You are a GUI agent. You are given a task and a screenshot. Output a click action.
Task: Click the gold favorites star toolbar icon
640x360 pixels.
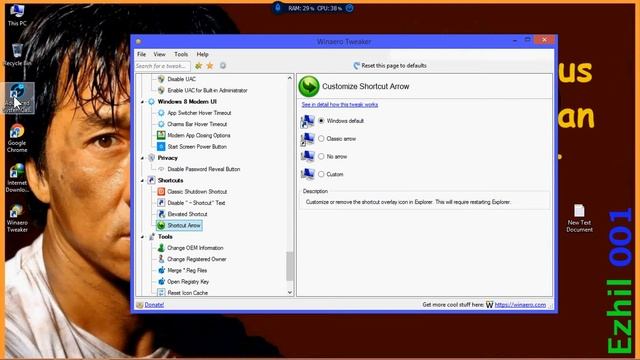pyautogui.click(x=210, y=66)
